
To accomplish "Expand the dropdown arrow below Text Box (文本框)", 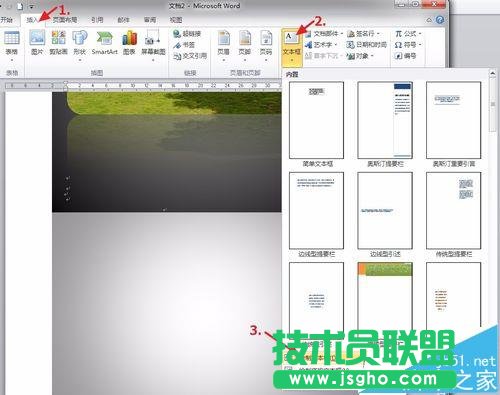I will 292,60.
